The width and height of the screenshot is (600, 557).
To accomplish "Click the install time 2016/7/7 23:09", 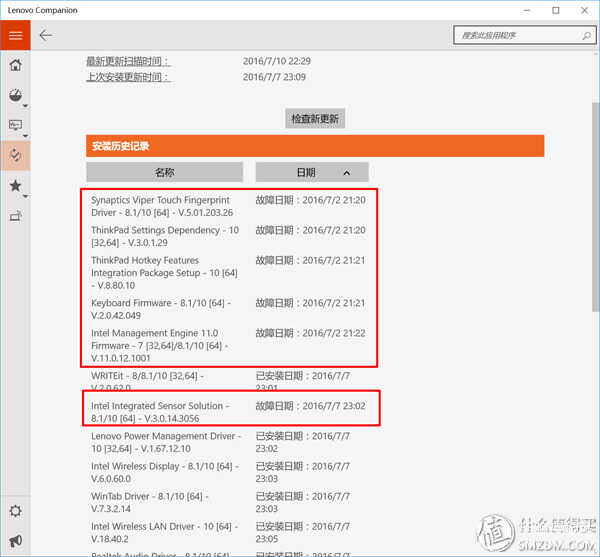I will 274,77.
